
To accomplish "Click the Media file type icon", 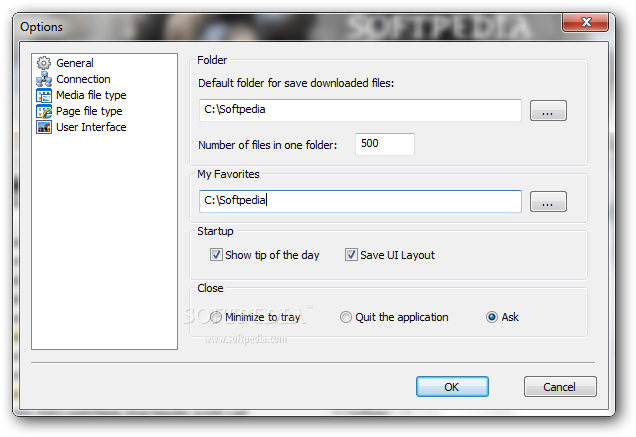I will pos(44,95).
